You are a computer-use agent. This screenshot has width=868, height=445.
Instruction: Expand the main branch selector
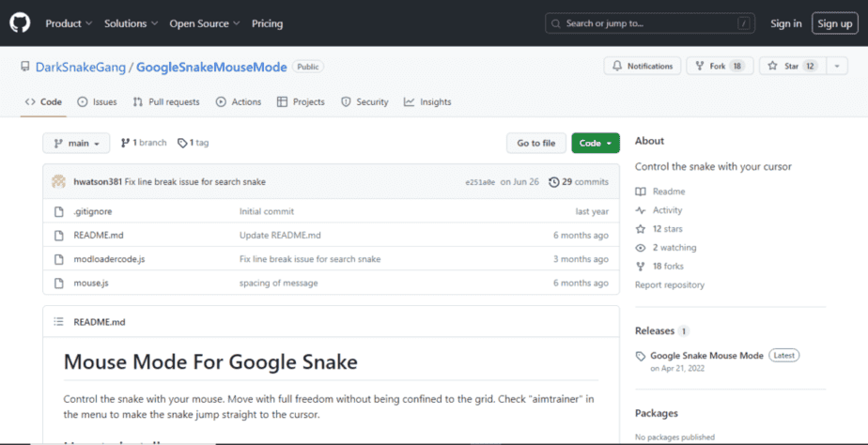76,143
